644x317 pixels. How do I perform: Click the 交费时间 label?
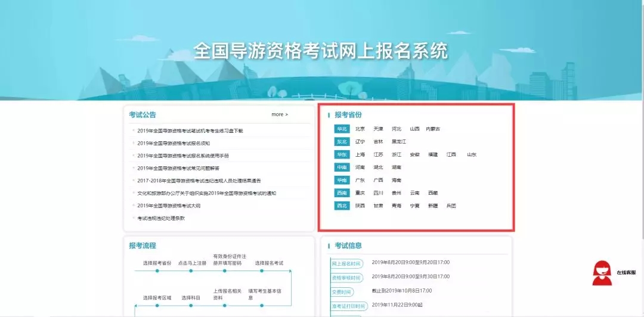tap(342, 293)
